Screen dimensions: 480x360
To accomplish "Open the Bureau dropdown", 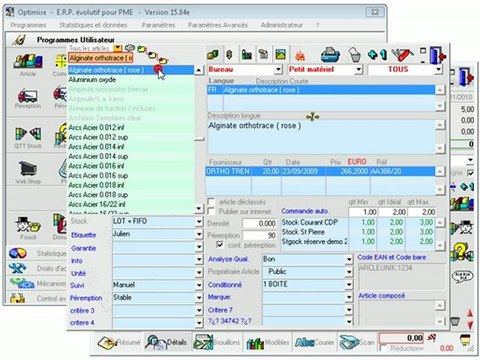I will tap(278, 70).
